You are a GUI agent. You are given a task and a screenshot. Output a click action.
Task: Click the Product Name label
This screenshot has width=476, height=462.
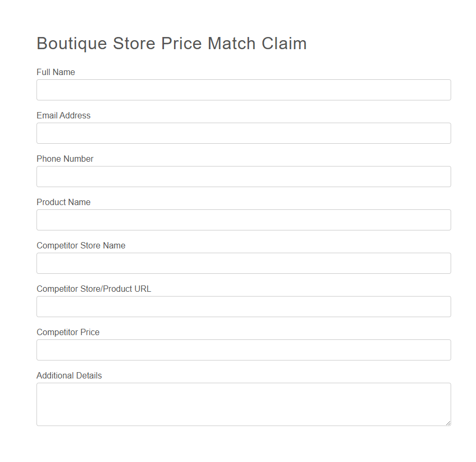pyautogui.click(x=63, y=202)
